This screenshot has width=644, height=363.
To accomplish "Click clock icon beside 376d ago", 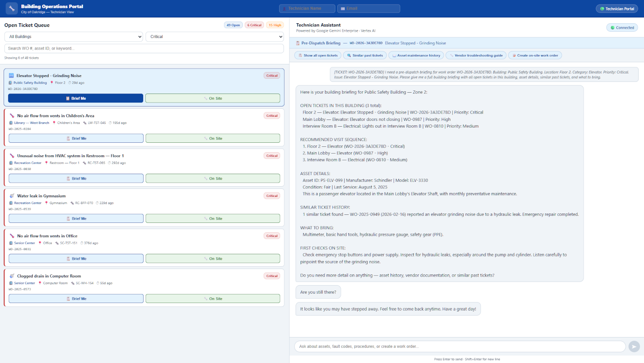I will pyautogui.click(x=82, y=243).
